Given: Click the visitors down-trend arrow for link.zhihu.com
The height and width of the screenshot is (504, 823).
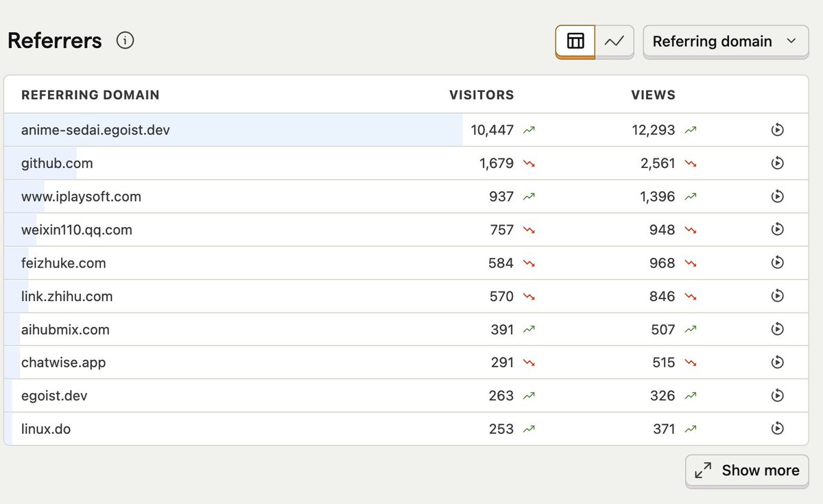Looking at the screenshot, I should point(529,296).
